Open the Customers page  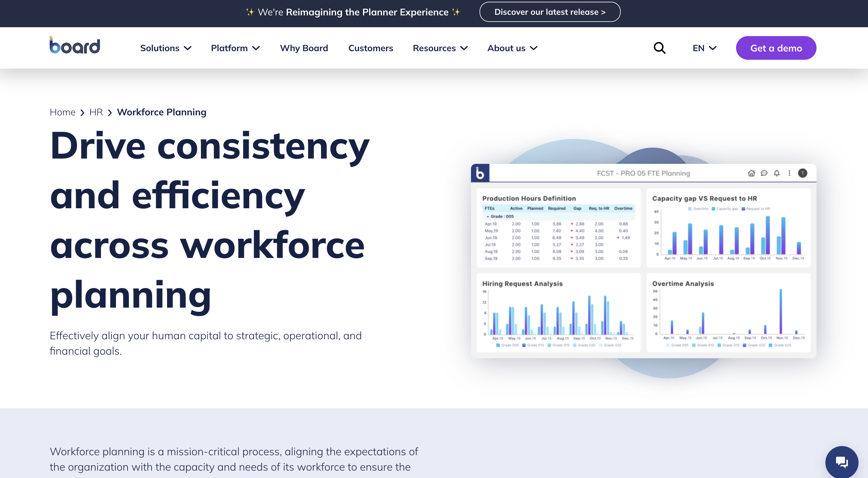point(370,48)
